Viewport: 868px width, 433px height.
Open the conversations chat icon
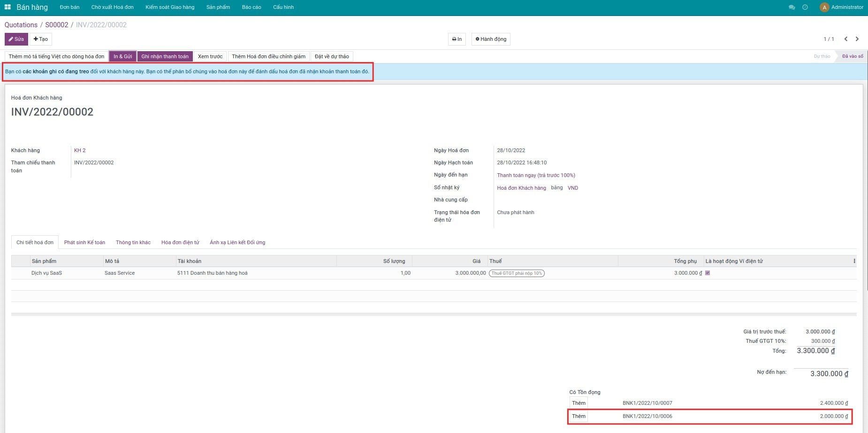tap(792, 8)
